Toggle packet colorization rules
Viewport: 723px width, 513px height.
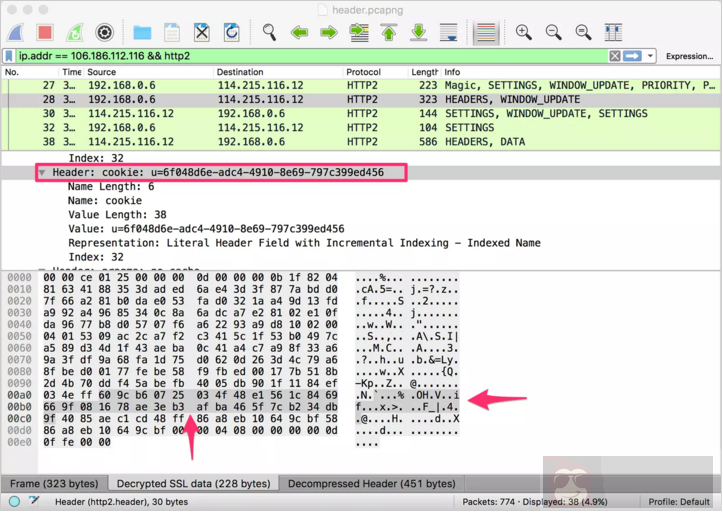[486, 32]
